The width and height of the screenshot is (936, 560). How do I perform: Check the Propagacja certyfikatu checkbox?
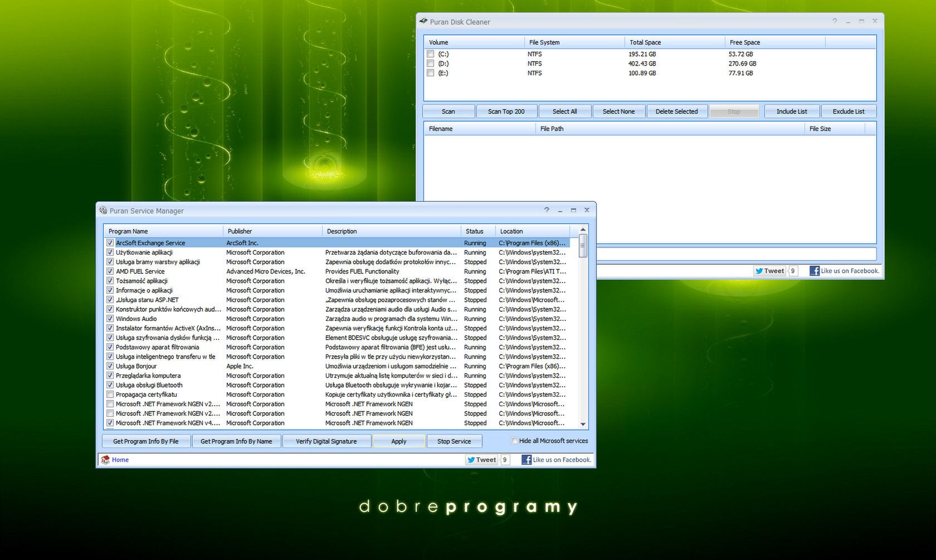coord(110,395)
